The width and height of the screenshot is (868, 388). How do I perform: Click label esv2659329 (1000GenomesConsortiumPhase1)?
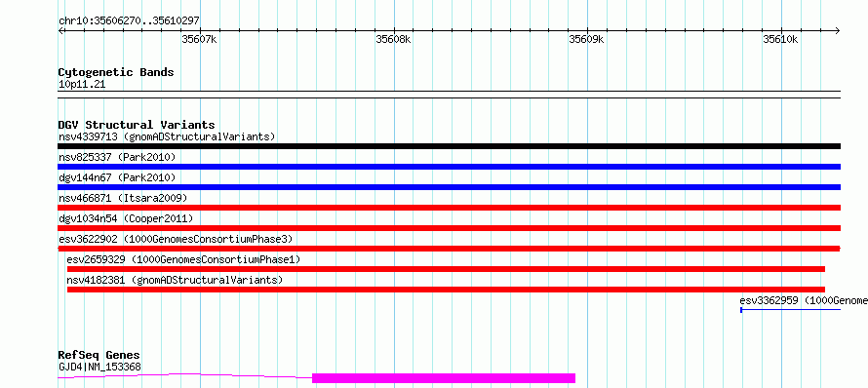click(183, 259)
